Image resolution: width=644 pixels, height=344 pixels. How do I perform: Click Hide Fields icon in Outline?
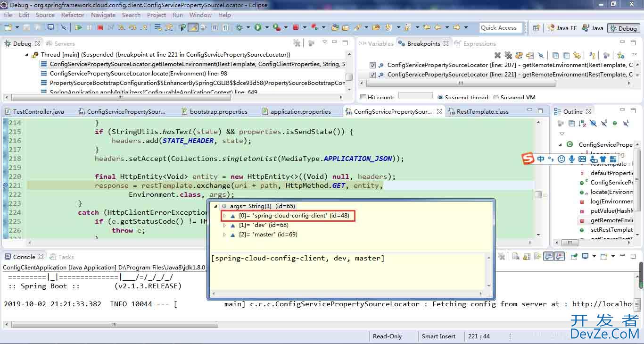[x=593, y=123]
